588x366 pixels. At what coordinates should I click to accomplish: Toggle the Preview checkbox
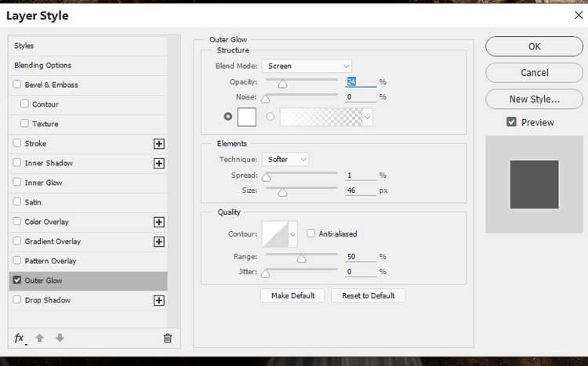[x=511, y=122]
